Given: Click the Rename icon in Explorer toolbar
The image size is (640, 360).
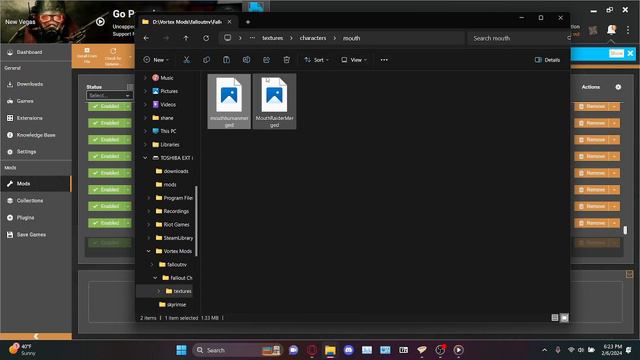Looking at the screenshot, I should tap(247, 60).
